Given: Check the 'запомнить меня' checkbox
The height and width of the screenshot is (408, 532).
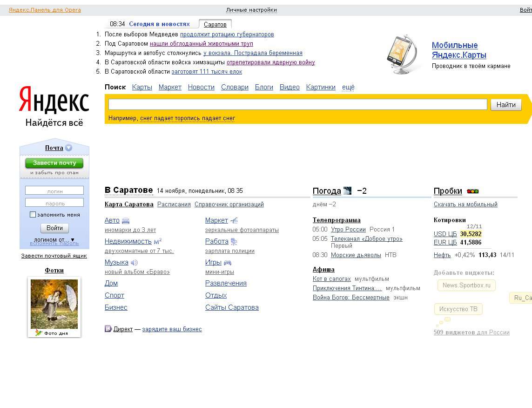Looking at the screenshot, I should (x=33, y=215).
